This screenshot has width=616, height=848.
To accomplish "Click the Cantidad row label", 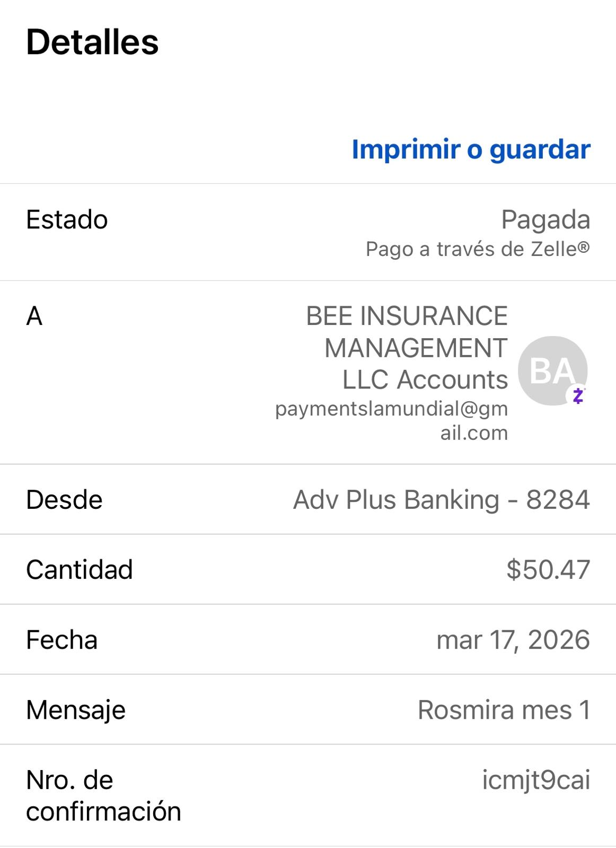I will (80, 569).
